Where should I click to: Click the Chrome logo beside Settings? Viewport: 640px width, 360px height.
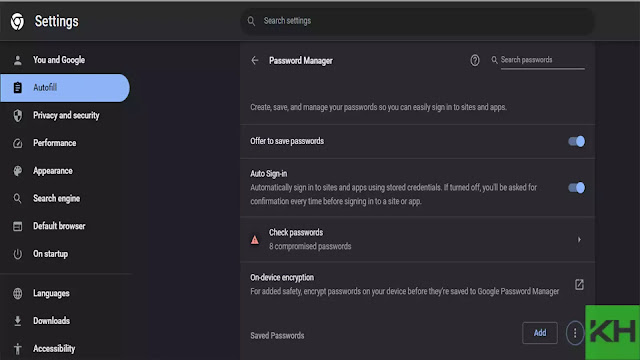[17, 21]
